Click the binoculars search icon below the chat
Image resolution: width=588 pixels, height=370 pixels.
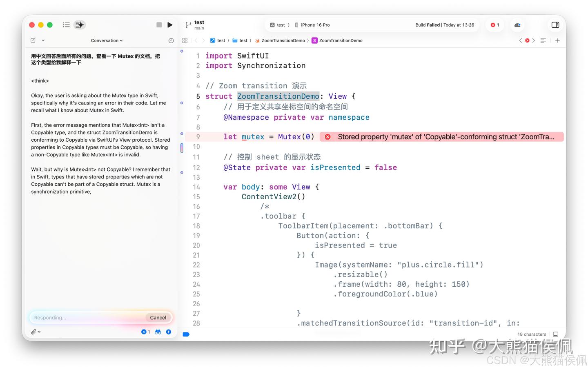[x=158, y=332]
